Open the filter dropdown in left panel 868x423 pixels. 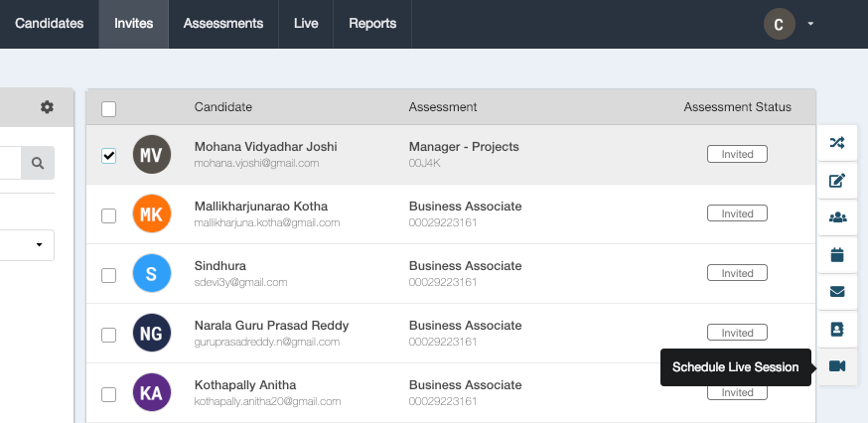(27, 244)
